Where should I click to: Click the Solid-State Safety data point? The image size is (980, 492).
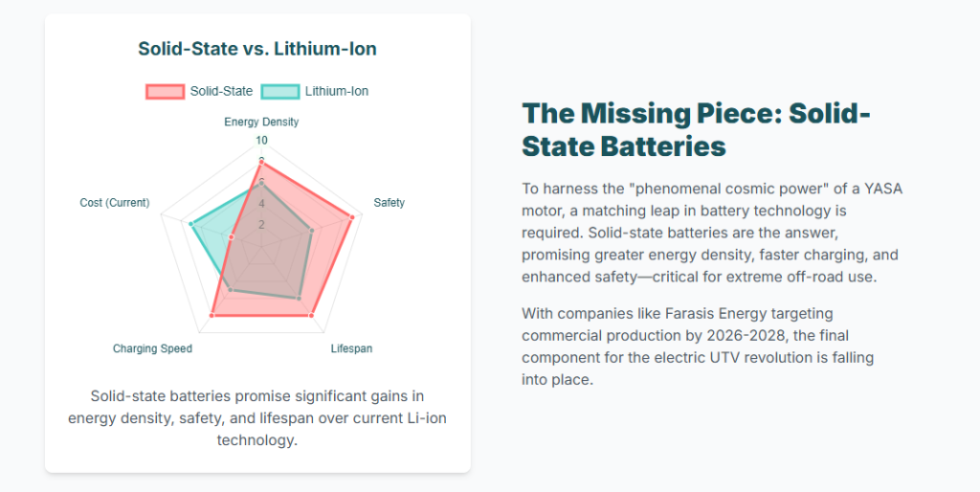coord(352,217)
